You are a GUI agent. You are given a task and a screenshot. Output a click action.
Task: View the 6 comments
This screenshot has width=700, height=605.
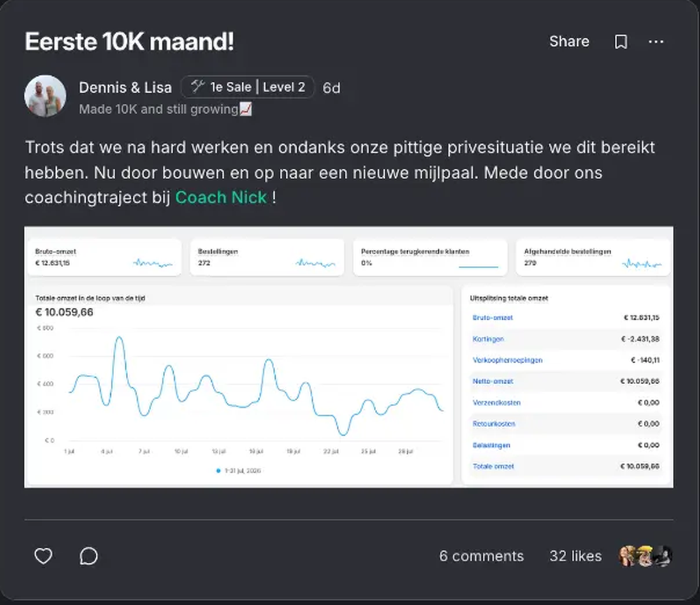(482, 556)
